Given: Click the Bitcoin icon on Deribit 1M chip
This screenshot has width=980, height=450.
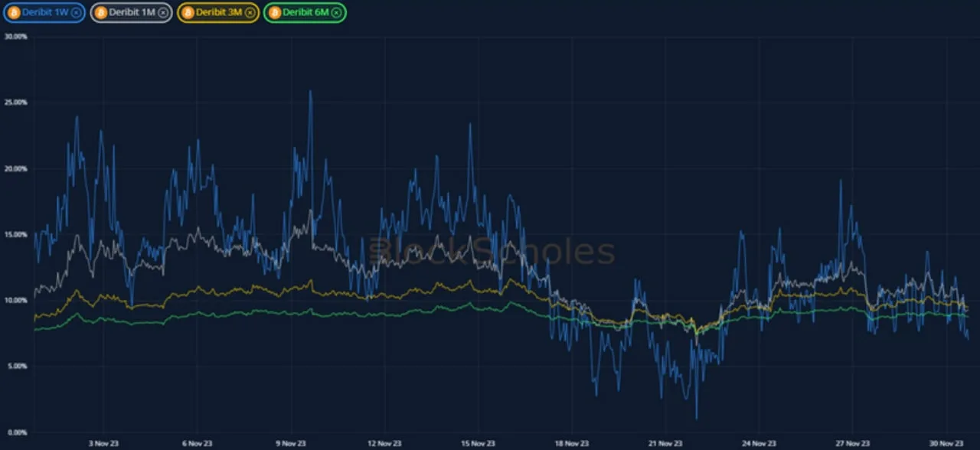Looking at the screenshot, I should tap(100, 12).
